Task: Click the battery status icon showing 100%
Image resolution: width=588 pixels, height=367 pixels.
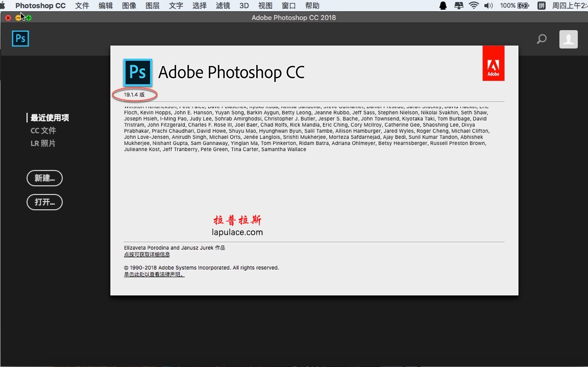Action: [523, 6]
